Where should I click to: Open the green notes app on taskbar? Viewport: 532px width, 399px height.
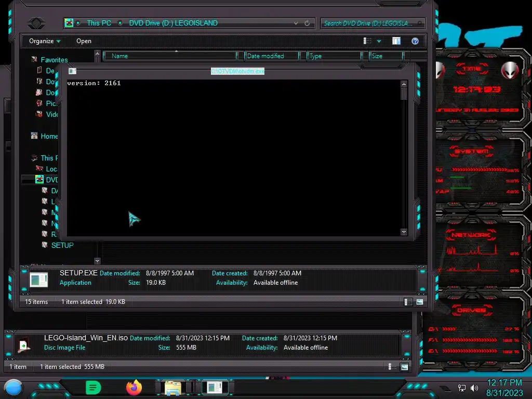[94, 388]
